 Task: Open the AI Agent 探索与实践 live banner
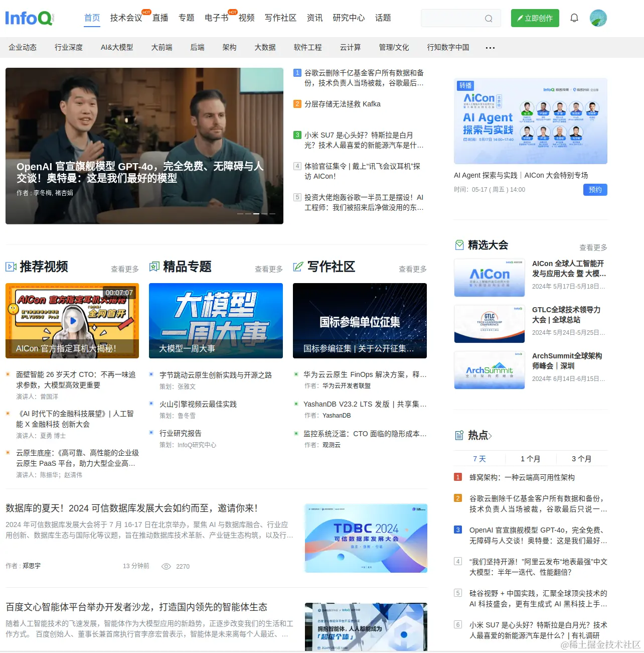coord(531,121)
